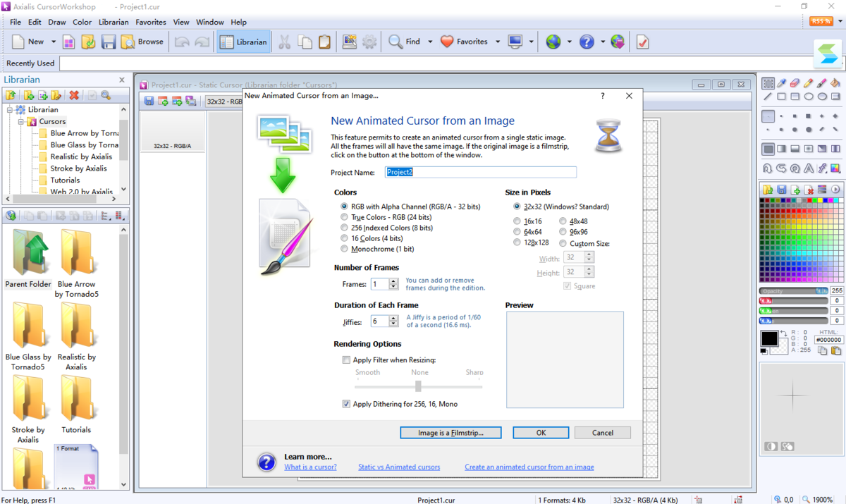Screen dimensions: 846x504
Task: Click the Frames spinner control
Action: [393, 284]
